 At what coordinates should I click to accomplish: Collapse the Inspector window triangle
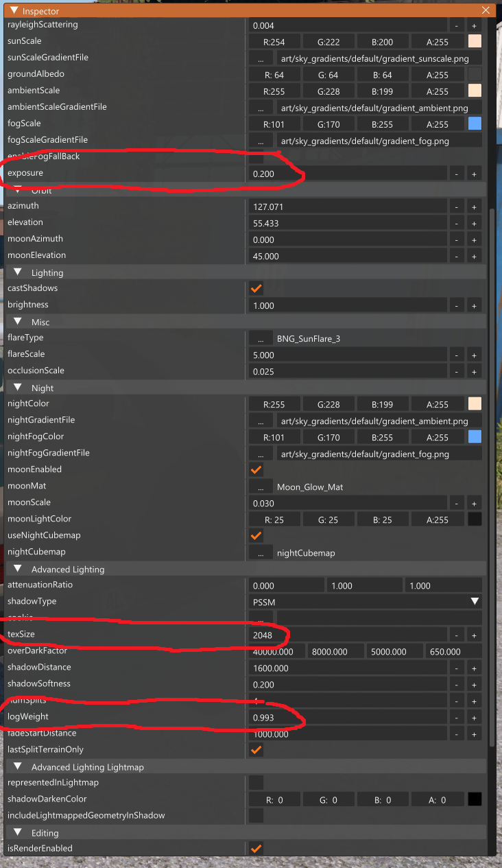(x=12, y=11)
